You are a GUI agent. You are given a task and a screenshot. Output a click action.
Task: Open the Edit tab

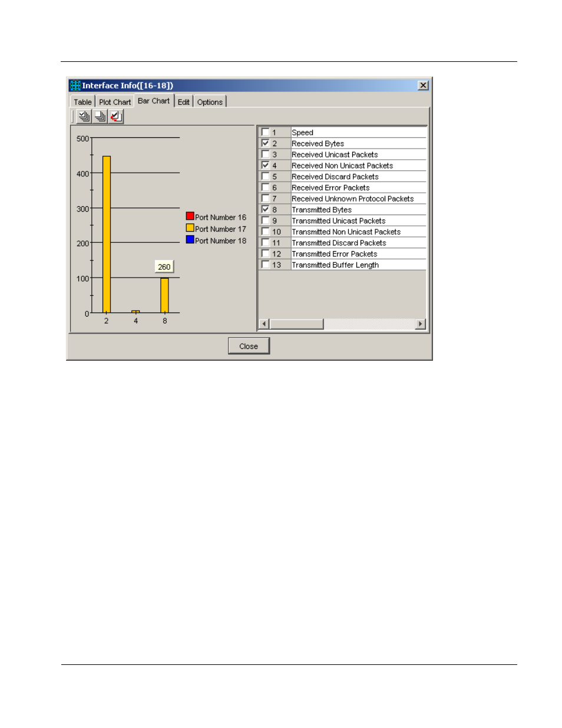(184, 102)
